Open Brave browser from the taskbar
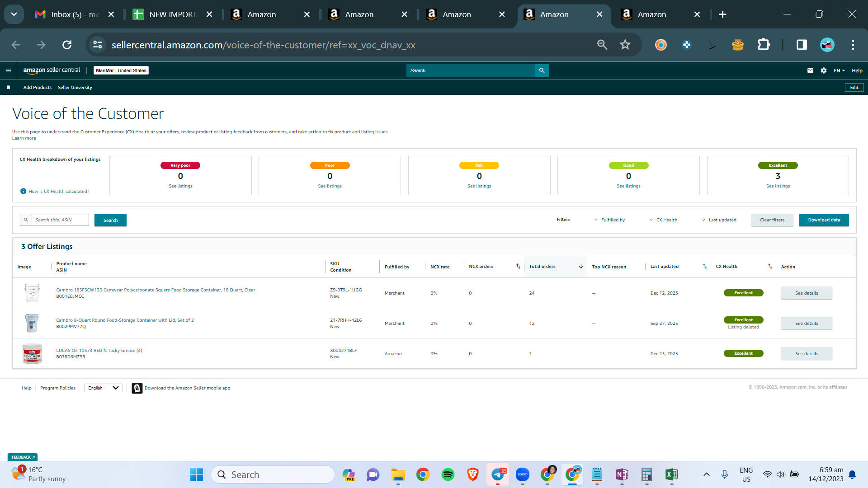 point(472,474)
